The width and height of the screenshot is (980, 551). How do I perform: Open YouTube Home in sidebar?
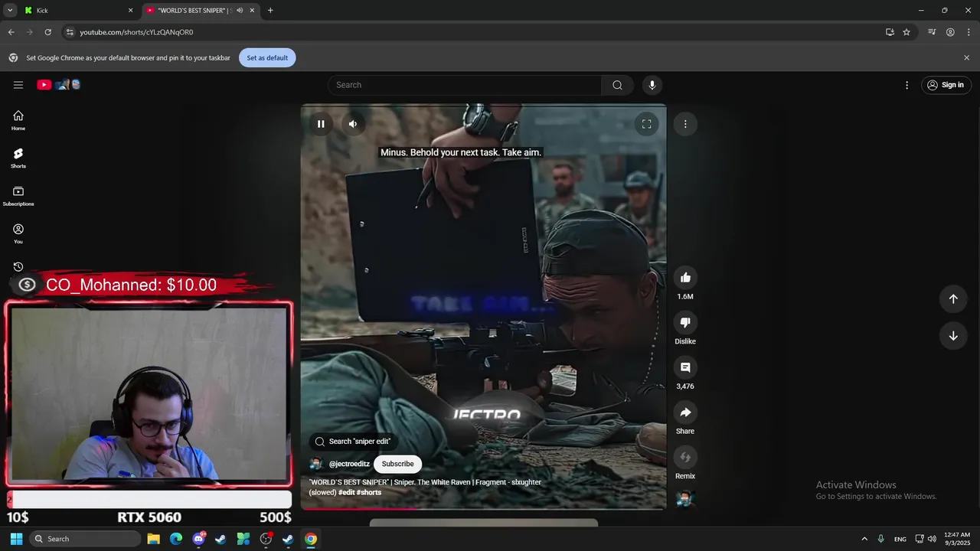coord(18,120)
